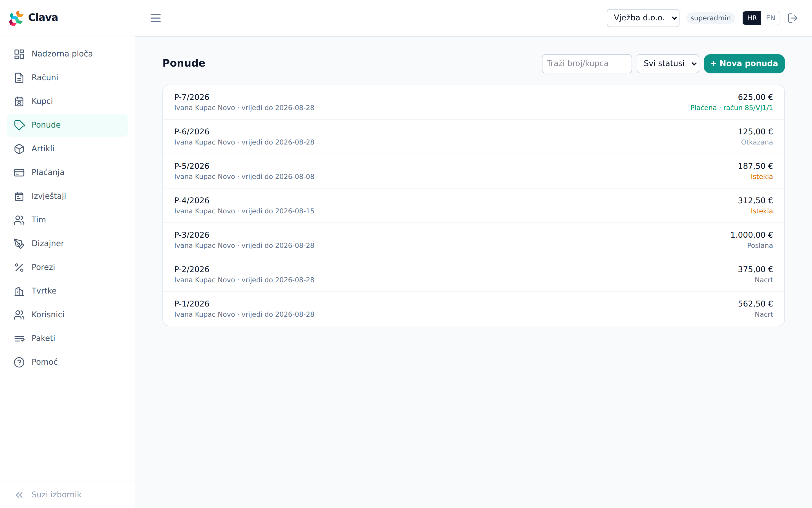Open Izvještaji from sidebar
This screenshot has width=812, height=508.
pos(67,196)
